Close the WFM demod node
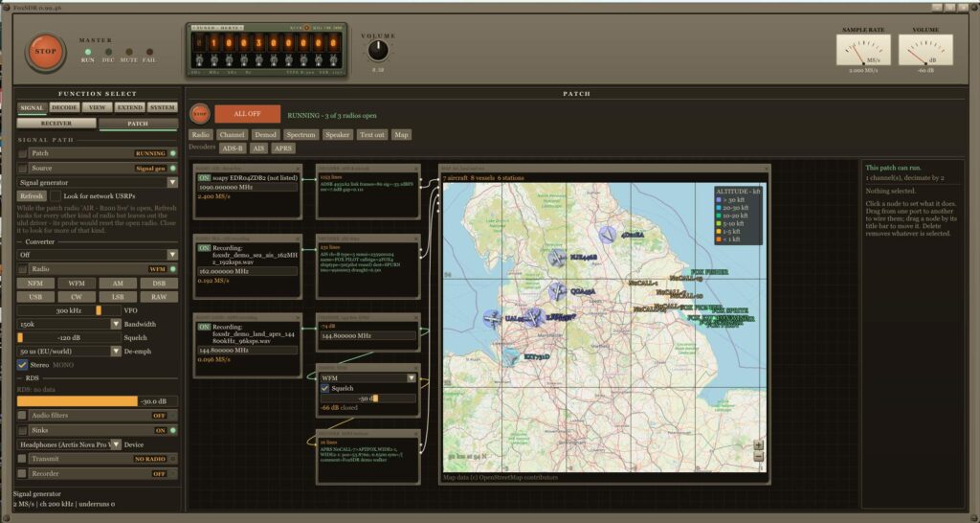 416,367
